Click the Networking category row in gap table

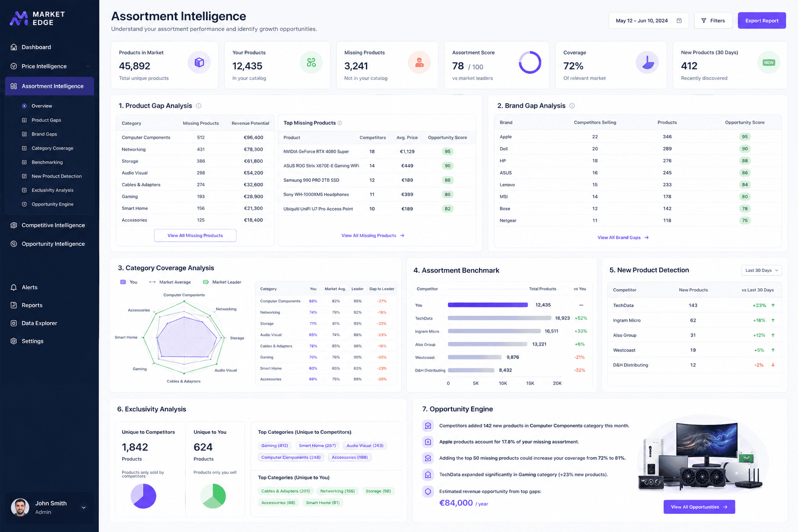coord(195,149)
